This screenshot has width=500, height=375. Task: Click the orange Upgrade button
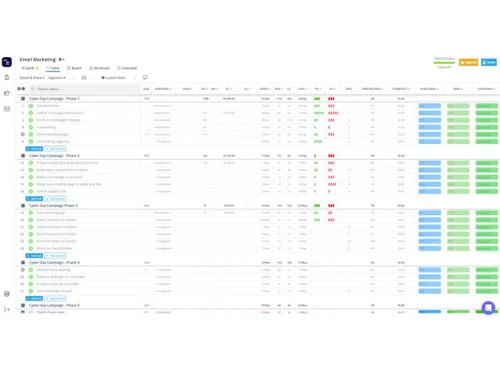tap(468, 62)
